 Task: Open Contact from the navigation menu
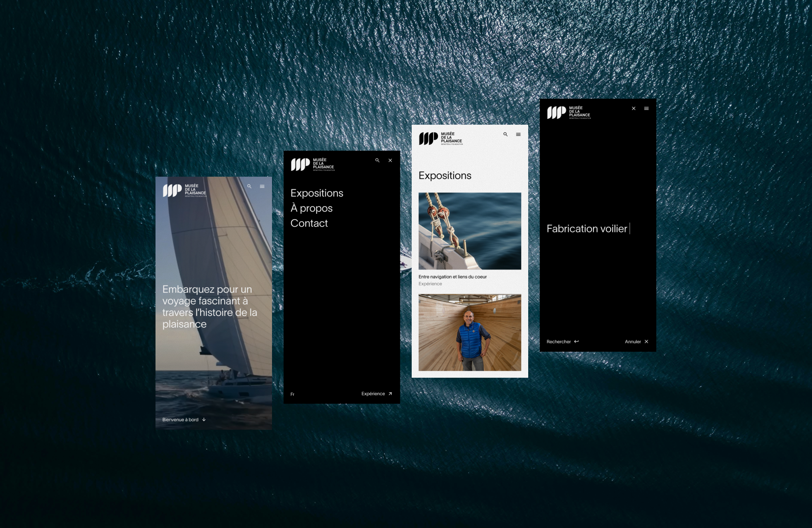309,223
